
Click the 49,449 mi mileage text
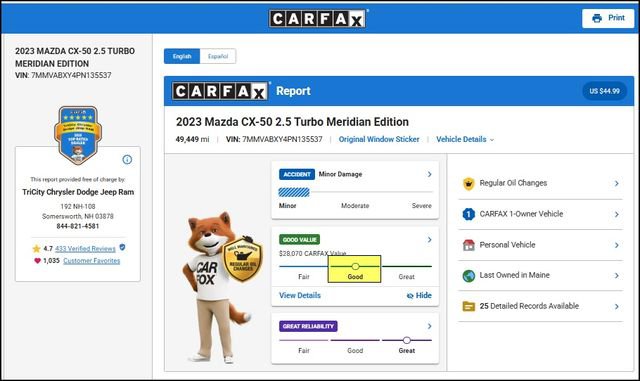(x=192, y=139)
